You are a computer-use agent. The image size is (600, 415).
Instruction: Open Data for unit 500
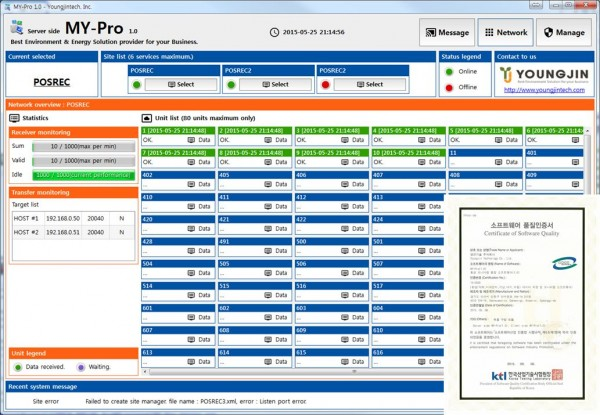click(353, 251)
